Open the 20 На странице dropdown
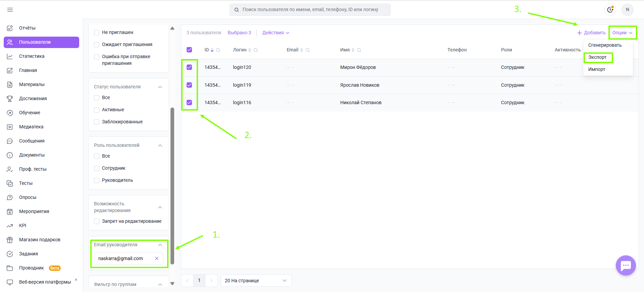This screenshot has width=644, height=292. 256,281
